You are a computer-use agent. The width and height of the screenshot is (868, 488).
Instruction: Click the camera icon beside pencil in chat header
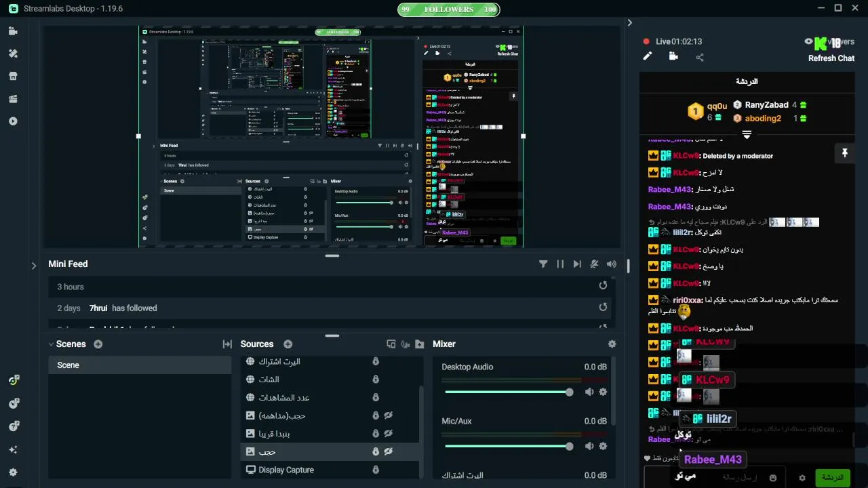click(x=673, y=56)
